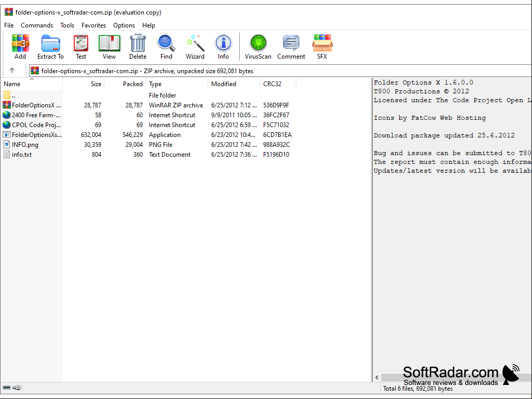Sort by the Packed column header

coord(125,84)
